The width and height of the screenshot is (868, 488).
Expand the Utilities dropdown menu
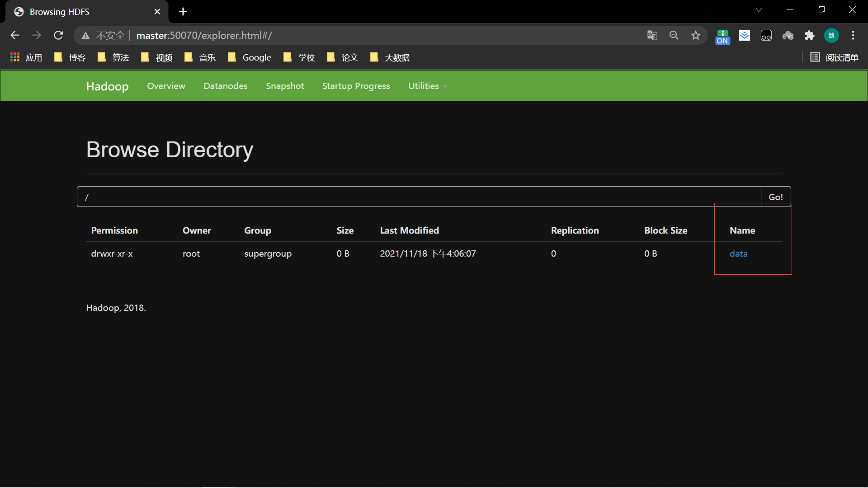(427, 86)
